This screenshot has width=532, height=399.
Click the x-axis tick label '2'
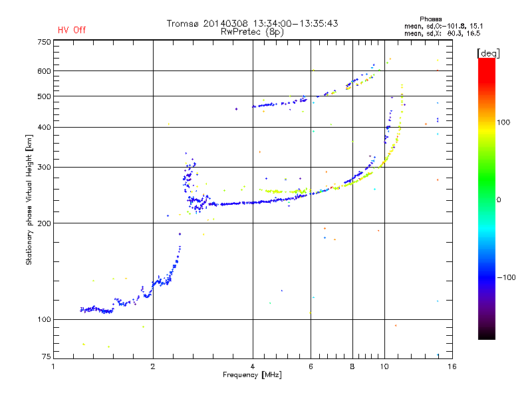pyautogui.click(x=153, y=366)
